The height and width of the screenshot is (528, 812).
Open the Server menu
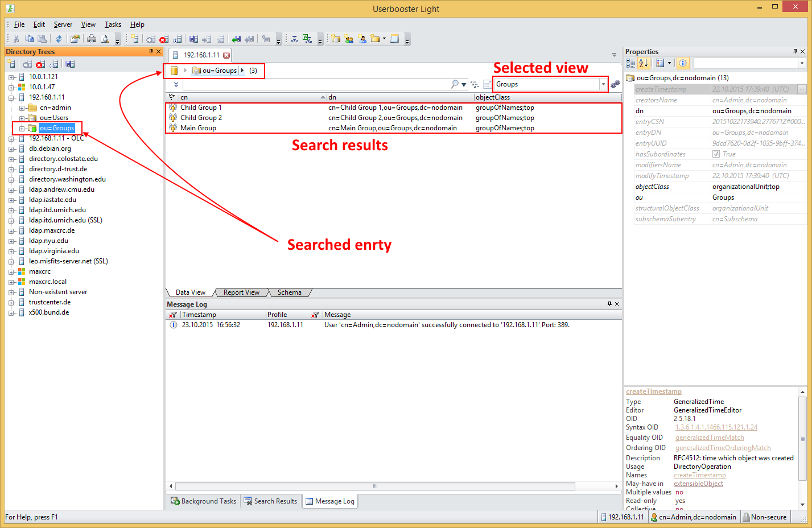click(63, 24)
